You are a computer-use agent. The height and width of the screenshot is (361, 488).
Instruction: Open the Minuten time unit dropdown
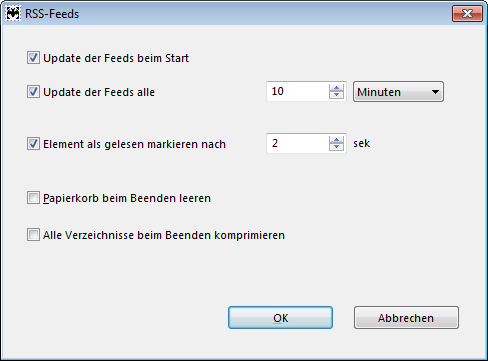(x=398, y=92)
